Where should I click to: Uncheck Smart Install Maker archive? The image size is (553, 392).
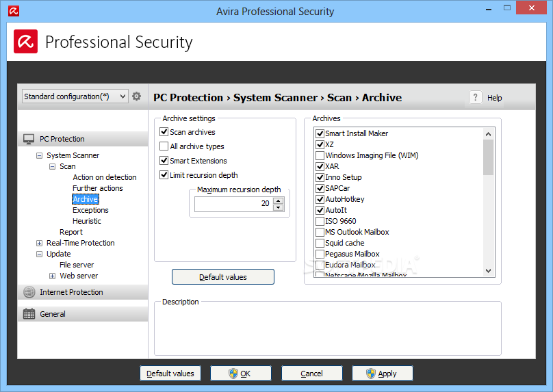(320, 133)
